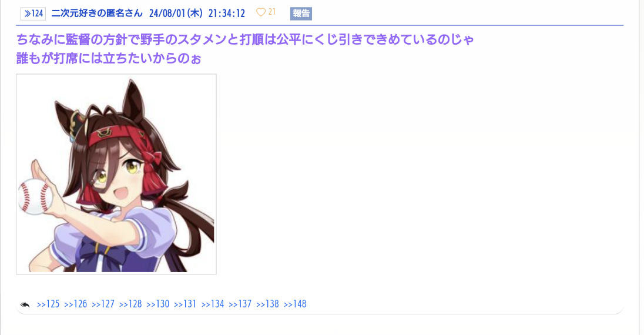Select the >>148 reply link
Screen dimensions: 644x335
point(295,304)
